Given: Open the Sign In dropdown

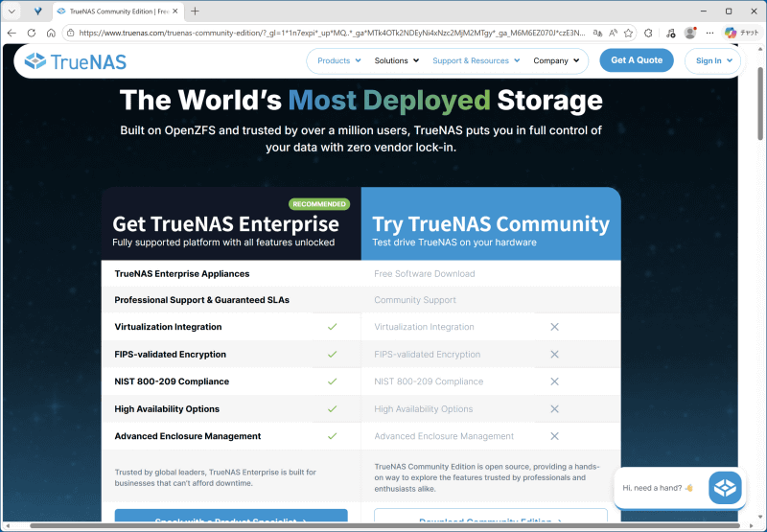Looking at the screenshot, I should 713,60.
